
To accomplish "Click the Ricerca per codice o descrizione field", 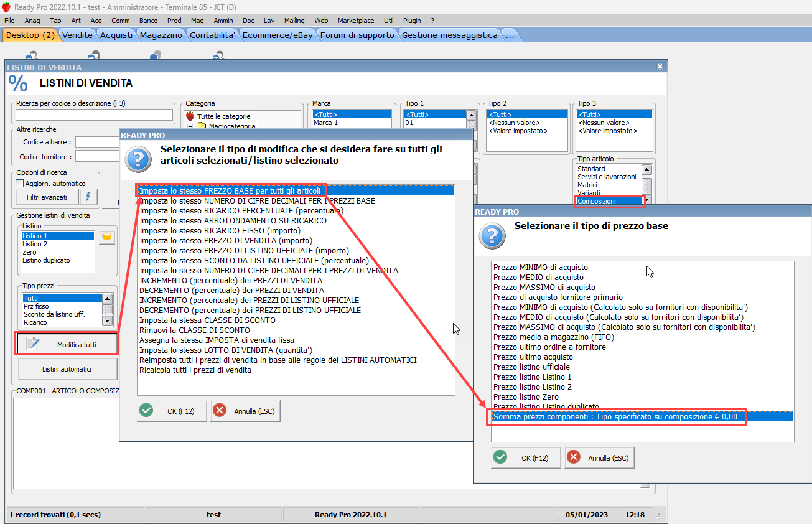I will coord(94,115).
